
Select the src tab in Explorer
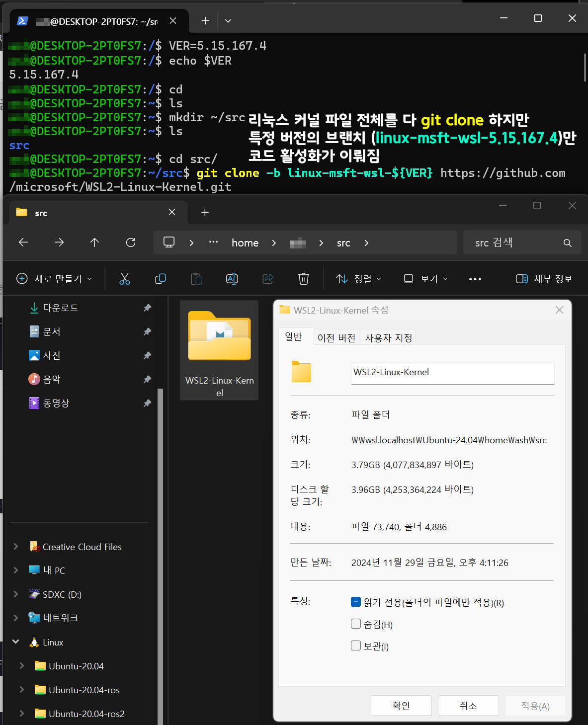[x=98, y=213]
